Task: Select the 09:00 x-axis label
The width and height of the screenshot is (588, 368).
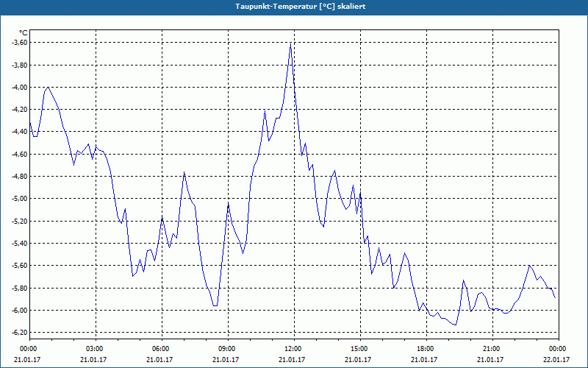Action: coord(228,349)
